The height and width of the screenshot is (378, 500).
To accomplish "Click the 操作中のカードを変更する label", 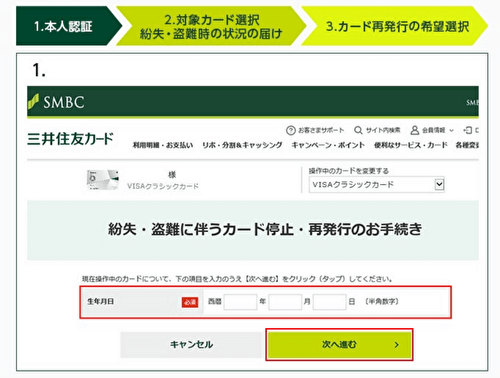I will pos(349,171).
